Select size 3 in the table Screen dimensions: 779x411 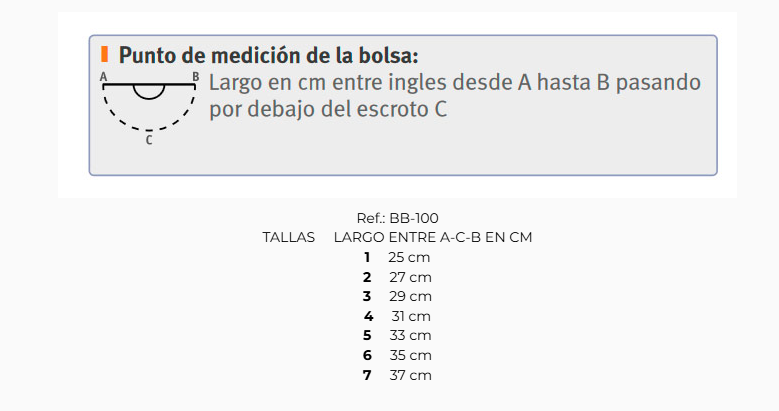[367, 296]
